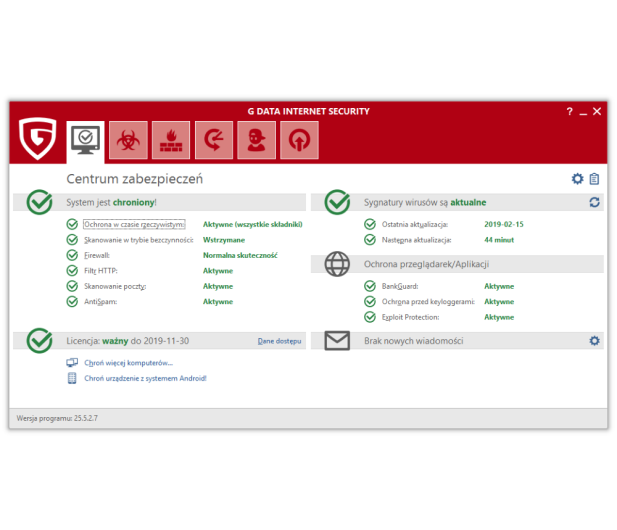617x530 pixels.
Task: Open settings gear next to Centrum zabezpieczeń
Action: tap(577, 179)
